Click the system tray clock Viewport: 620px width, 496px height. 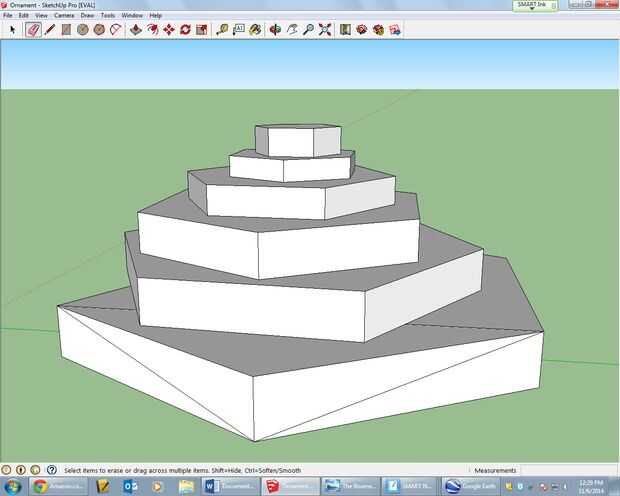click(592, 487)
